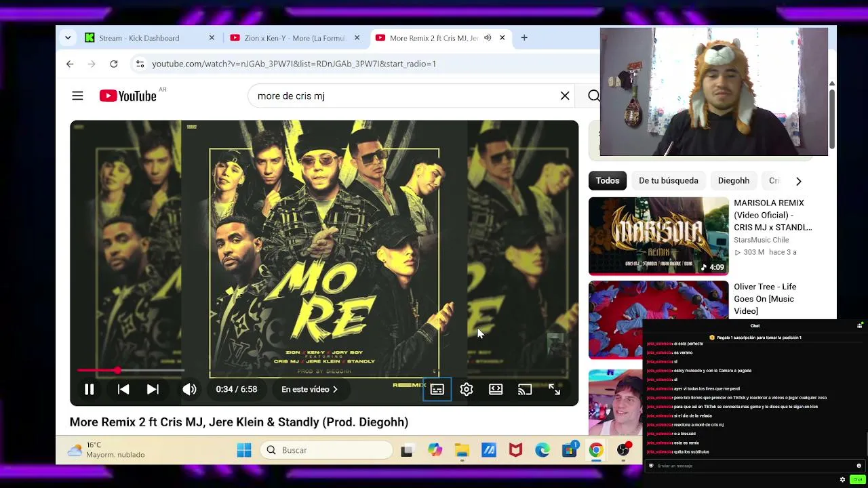Open the YouTube guide hamburger menu
The image size is (868, 488).
(x=77, y=96)
